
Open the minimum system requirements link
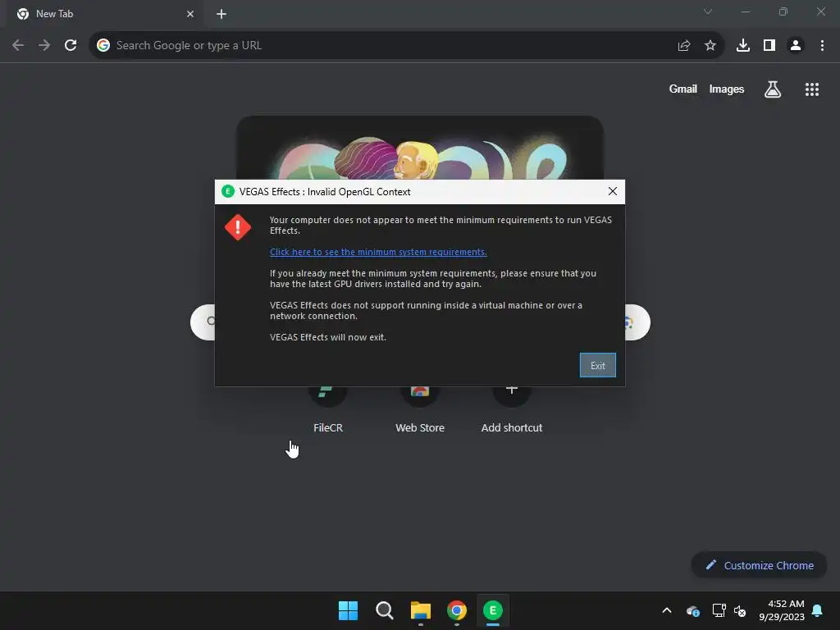click(x=378, y=252)
